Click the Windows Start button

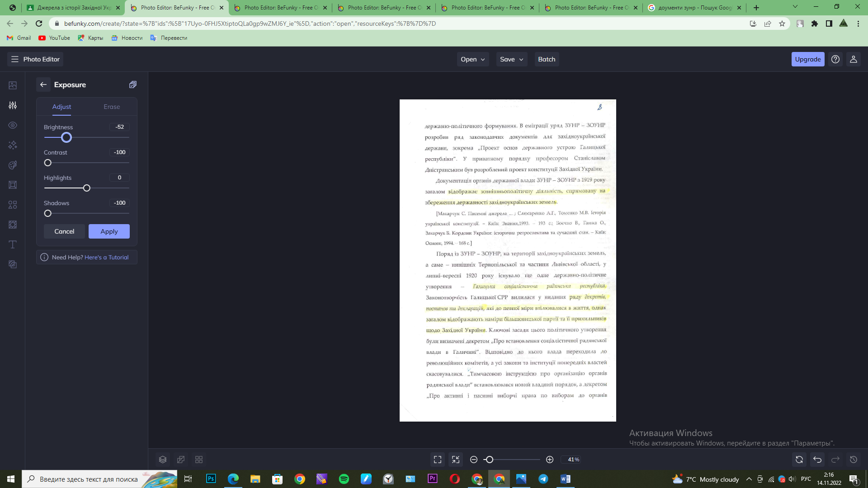click(x=11, y=479)
